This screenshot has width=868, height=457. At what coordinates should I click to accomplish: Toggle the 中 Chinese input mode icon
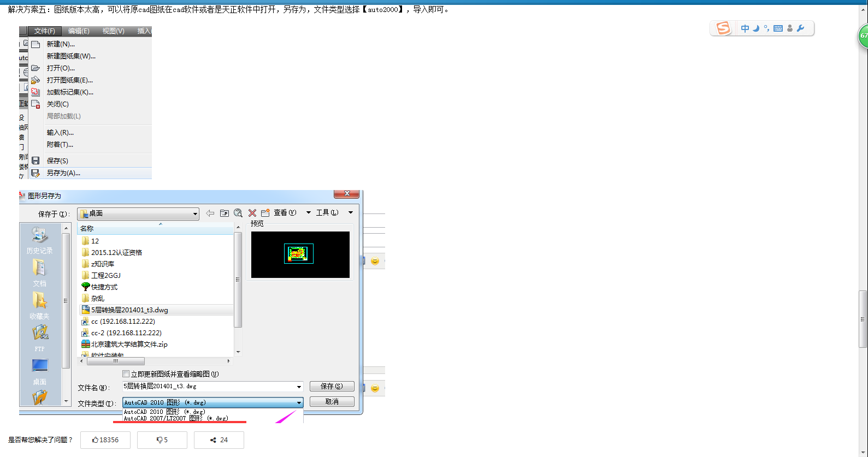(745, 28)
